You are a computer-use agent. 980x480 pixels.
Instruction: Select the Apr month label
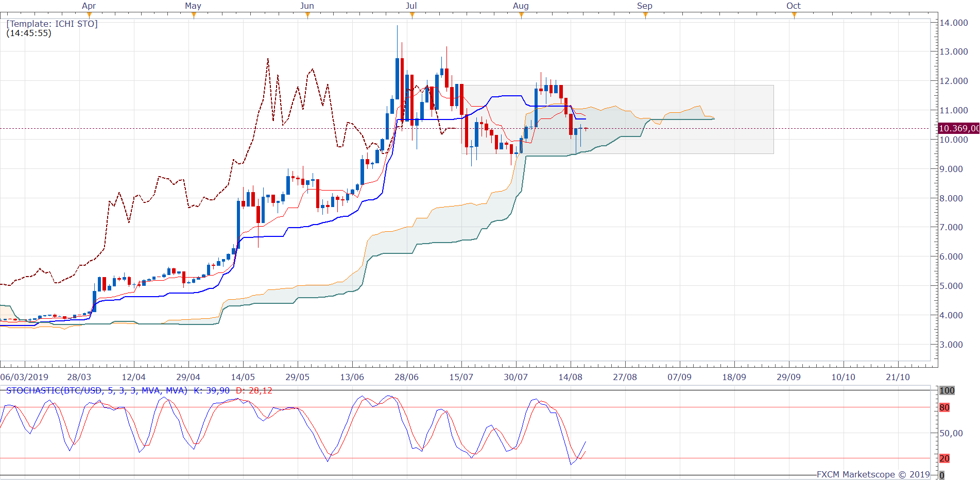coord(89,6)
